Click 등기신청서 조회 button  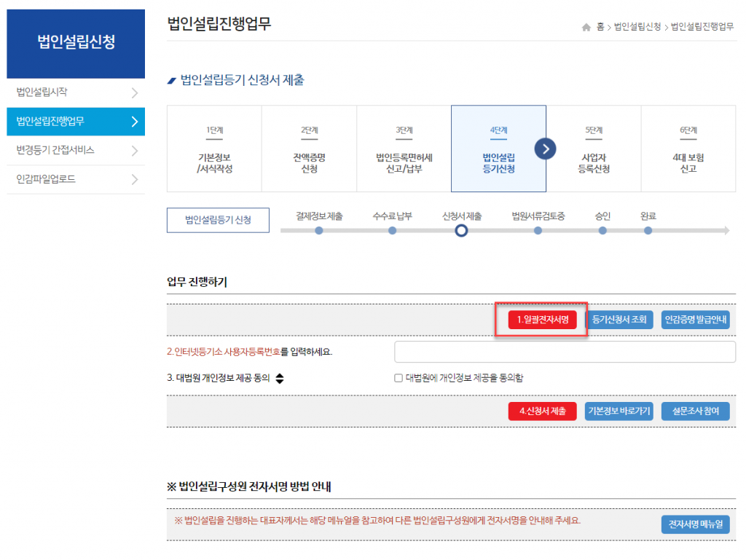coord(619,320)
